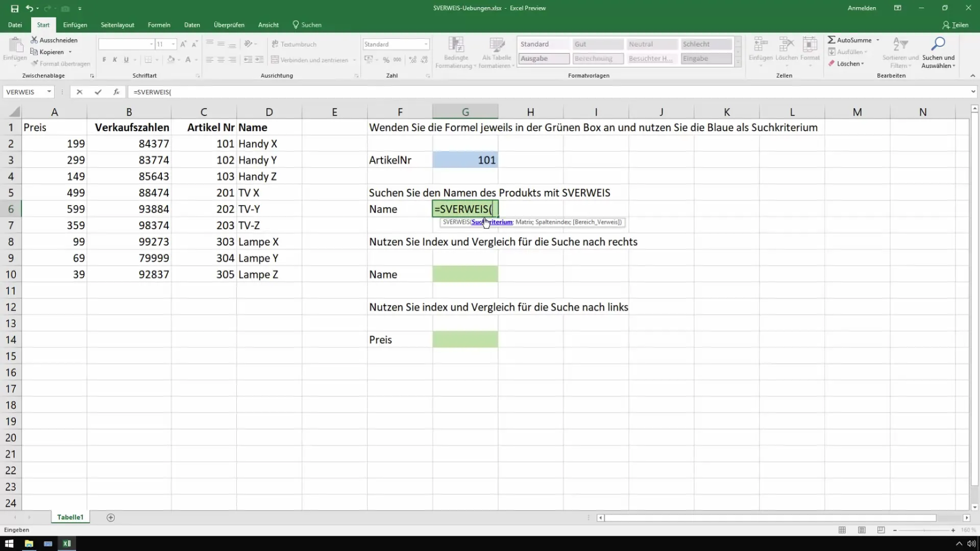Toggle Textumbruch wrap text
This screenshot has width=980, height=551.
[x=294, y=44]
